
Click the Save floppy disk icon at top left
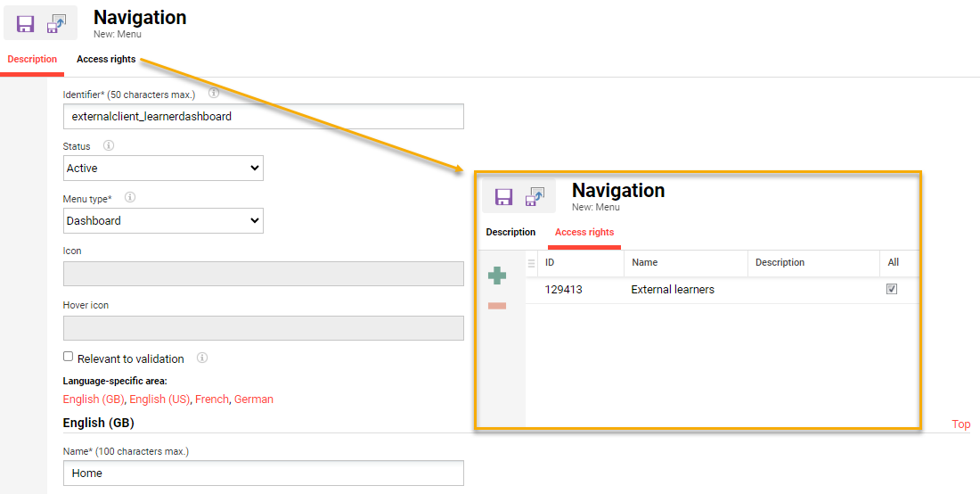coord(25,24)
